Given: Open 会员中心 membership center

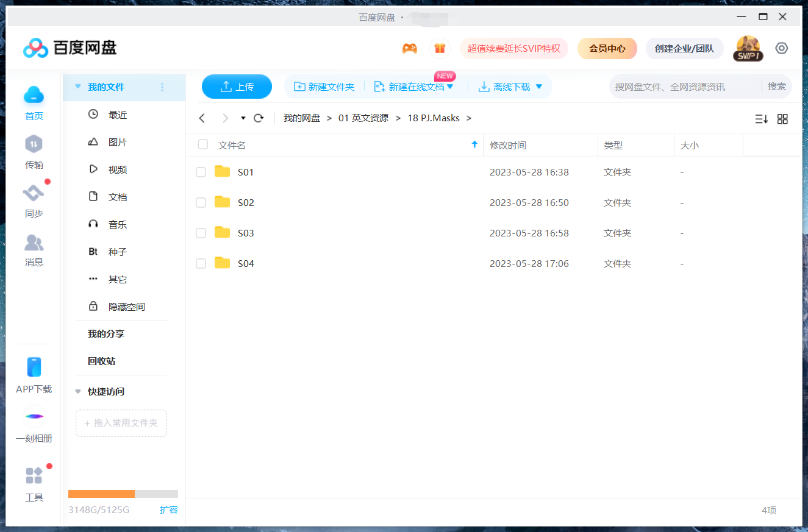Looking at the screenshot, I should (607, 48).
